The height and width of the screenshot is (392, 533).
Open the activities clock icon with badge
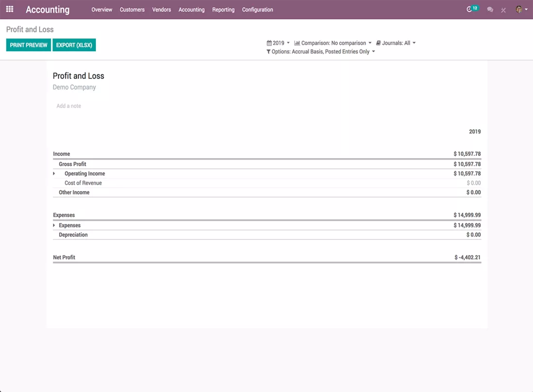click(x=472, y=9)
